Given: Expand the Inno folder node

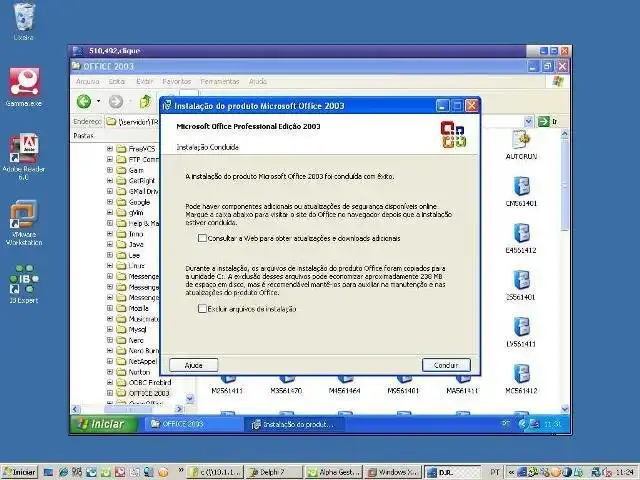Looking at the screenshot, I should pos(110,233).
